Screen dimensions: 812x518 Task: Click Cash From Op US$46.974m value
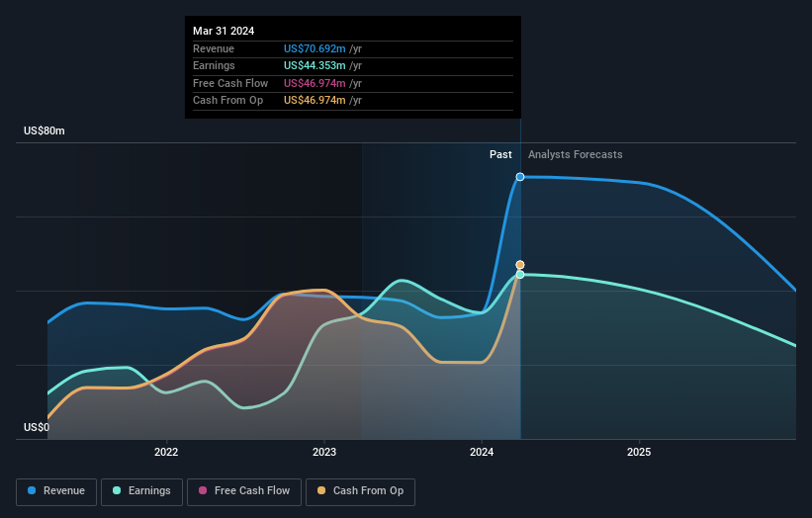[x=315, y=101]
